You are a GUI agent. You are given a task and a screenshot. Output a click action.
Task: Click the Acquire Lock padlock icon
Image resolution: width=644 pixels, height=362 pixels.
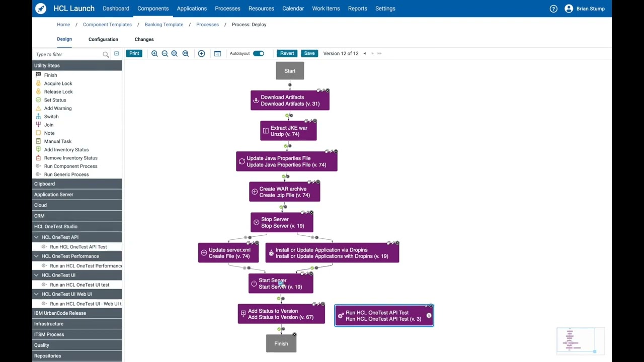point(38,83)
